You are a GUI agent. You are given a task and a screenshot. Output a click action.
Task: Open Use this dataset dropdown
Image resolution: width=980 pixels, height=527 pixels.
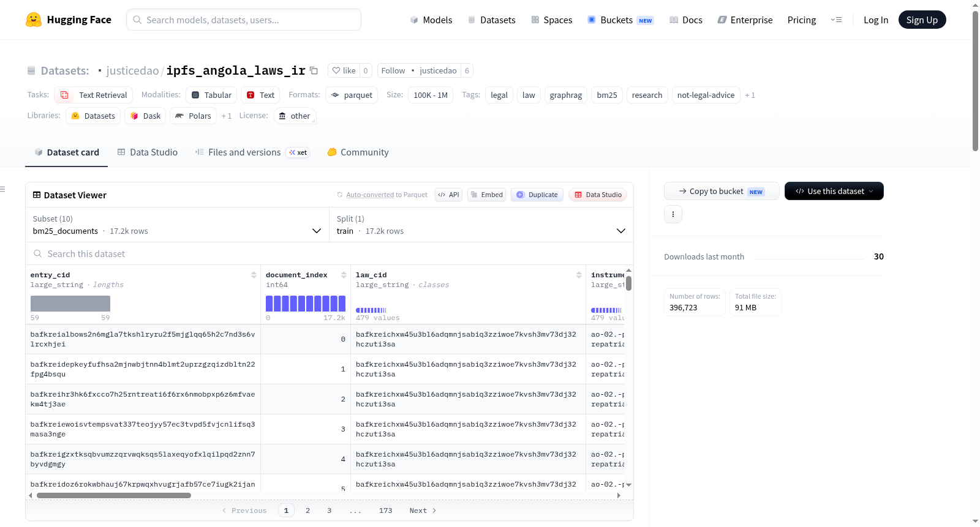point(834,191)
